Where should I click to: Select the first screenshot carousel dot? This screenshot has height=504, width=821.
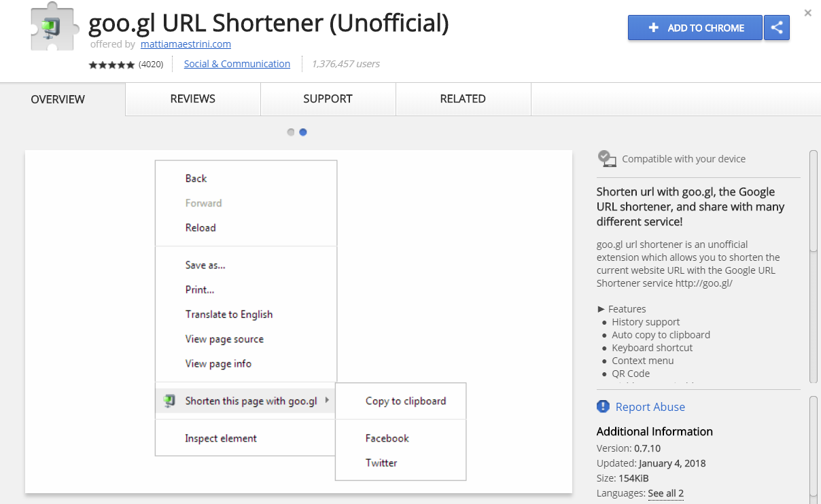point(291,132)
